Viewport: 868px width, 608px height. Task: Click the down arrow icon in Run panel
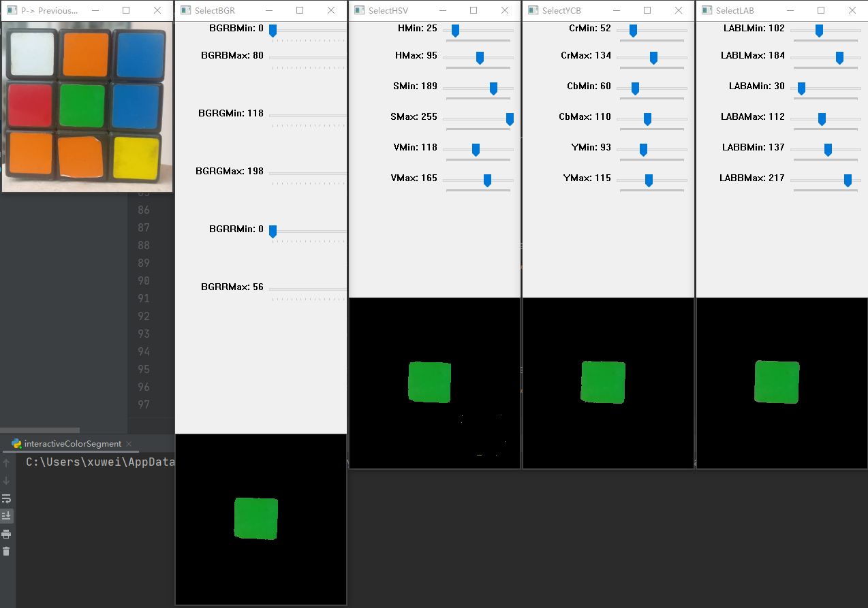point(6,481)
